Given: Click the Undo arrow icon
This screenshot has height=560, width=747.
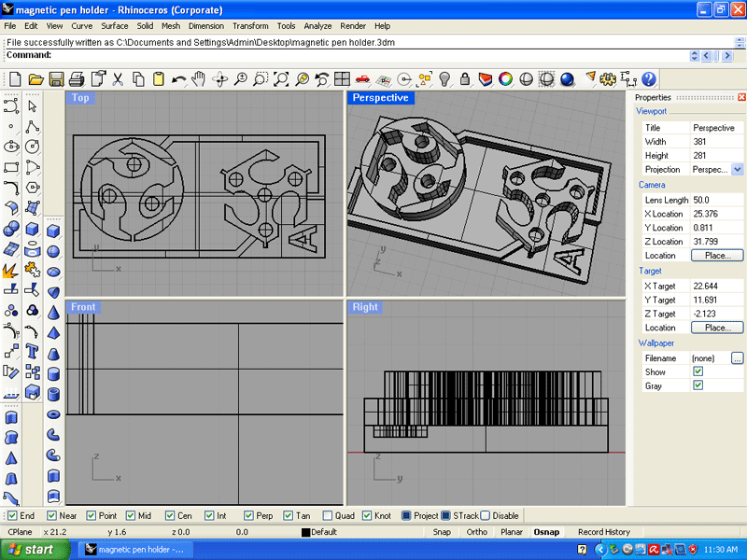Looking at the screenshot, I should (178, 79).
